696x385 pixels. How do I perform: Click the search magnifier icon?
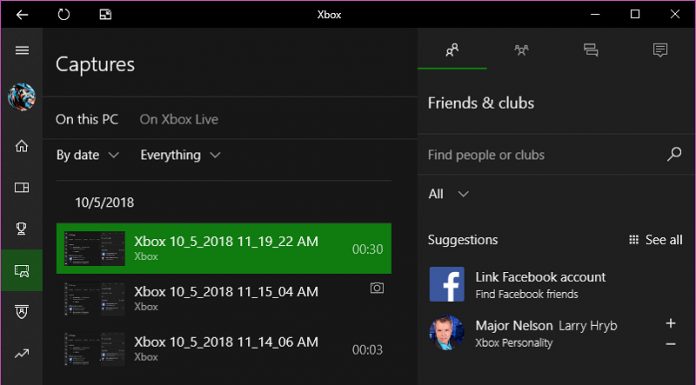(x=674, y=155)
